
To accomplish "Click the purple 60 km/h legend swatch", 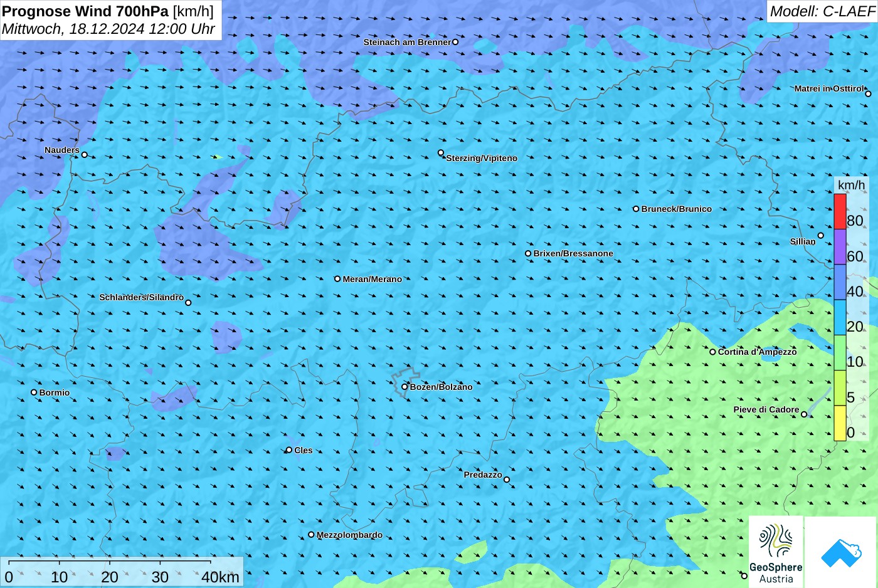I will click(840, 247).
